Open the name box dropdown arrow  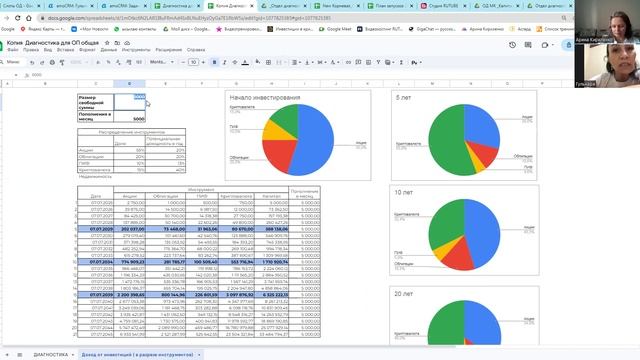click(16, 75)
